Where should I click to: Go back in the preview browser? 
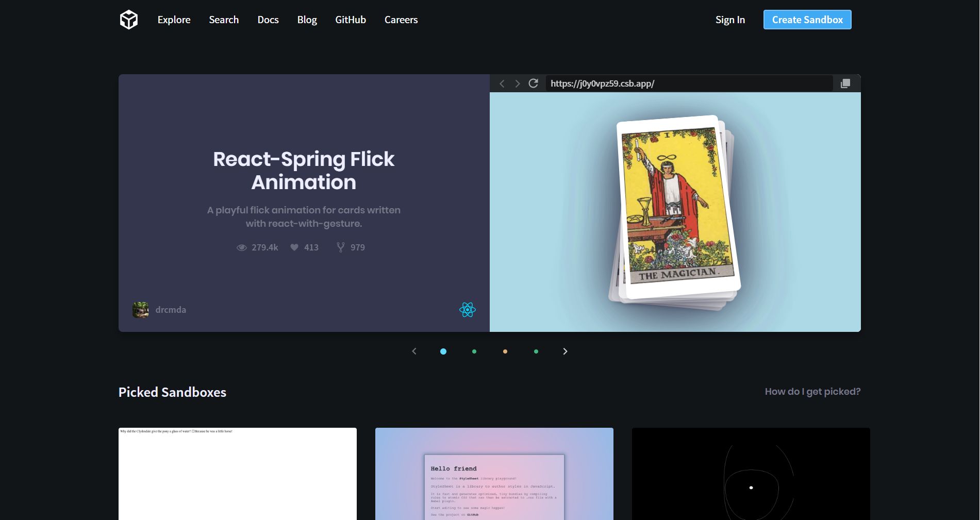click(502, 83)
